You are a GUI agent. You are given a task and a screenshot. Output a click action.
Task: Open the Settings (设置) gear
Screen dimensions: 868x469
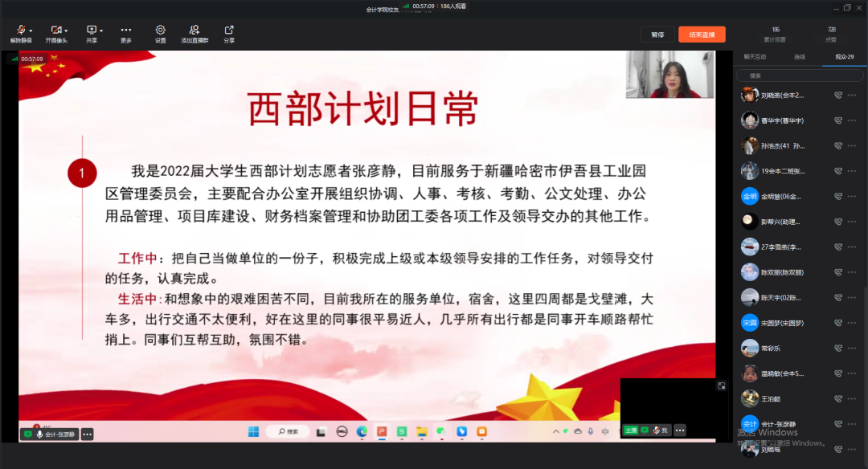160,30
